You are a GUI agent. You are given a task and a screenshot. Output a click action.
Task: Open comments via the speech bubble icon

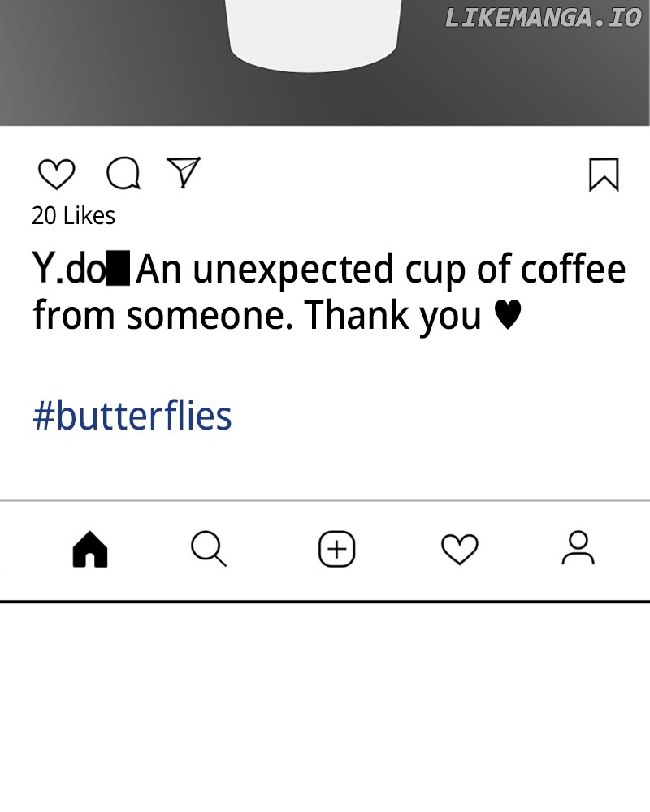[123, 173]
